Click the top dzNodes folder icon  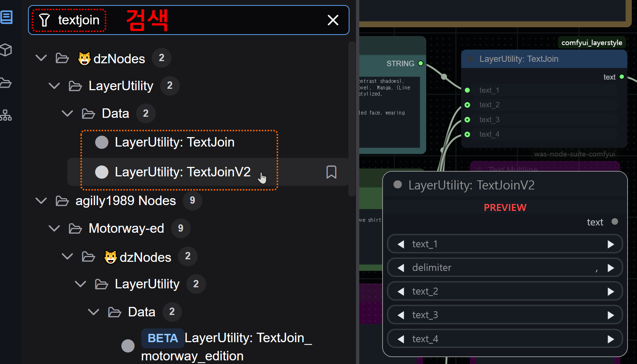point(62,58)
